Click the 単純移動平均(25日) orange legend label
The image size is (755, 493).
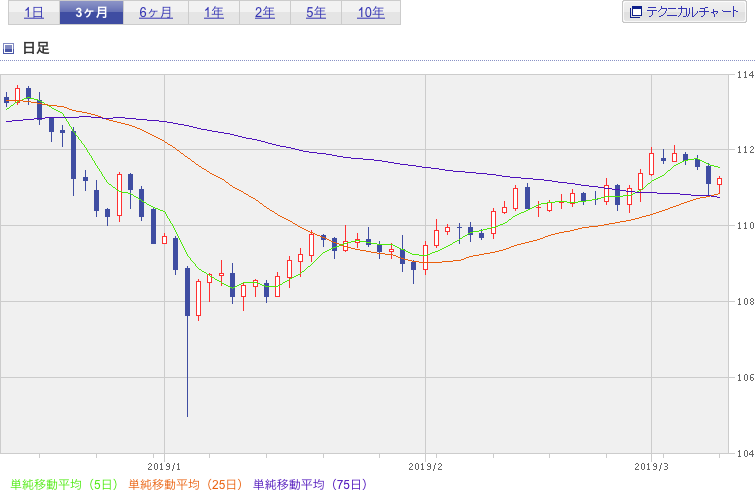pos(185,484)
